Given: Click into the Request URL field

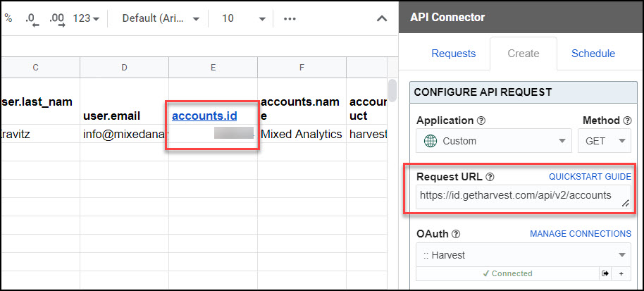Looking at the screenshot, I should click(x=524, y=197).
